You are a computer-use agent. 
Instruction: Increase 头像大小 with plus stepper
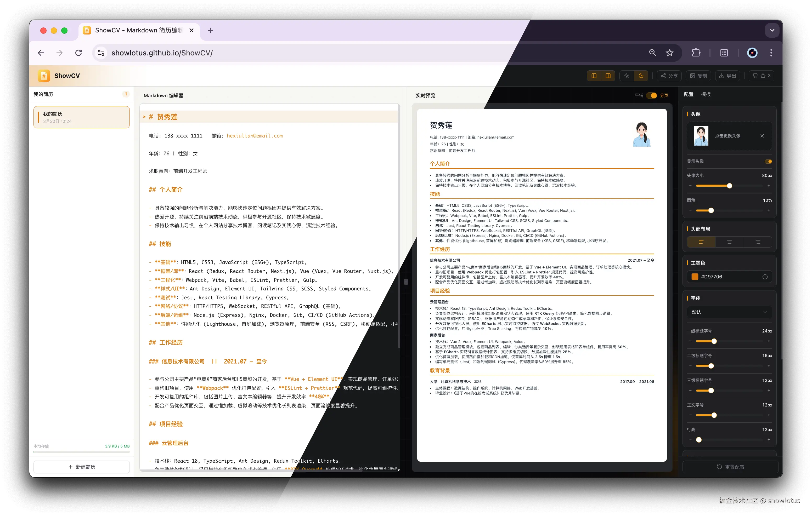point(769,186)
